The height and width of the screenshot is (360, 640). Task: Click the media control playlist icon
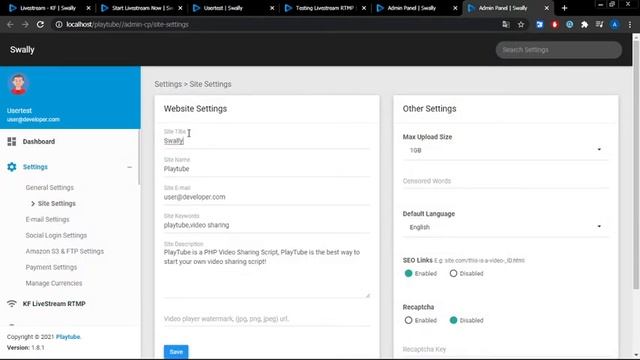[x=599, y=24]
